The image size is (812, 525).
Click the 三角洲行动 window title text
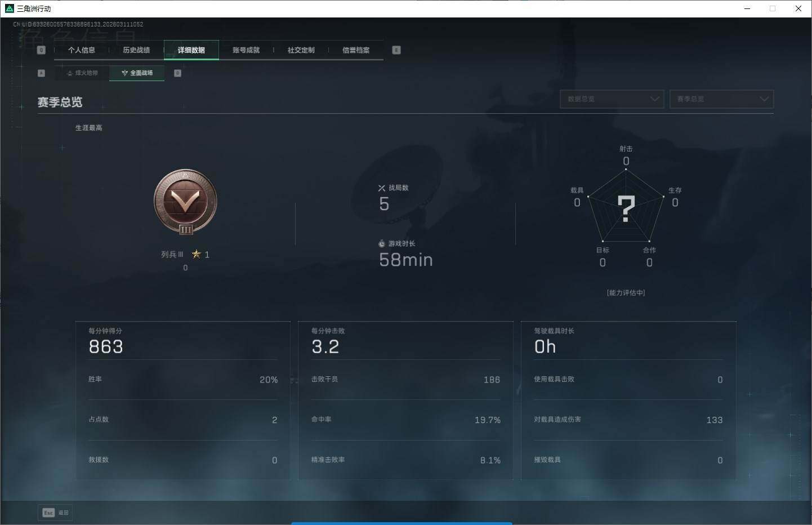click(x=34, y=9)
